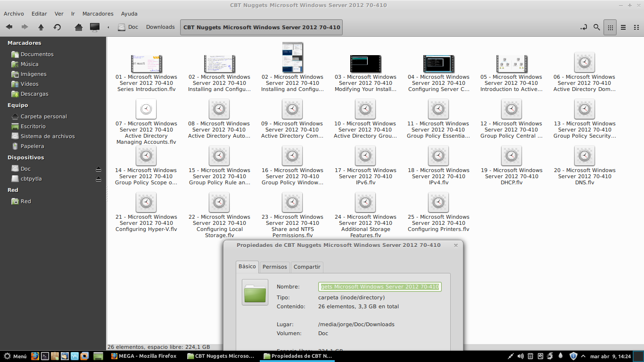Image resolution: width=644 pixels, height=362 pixels.
Task: Open the Computer location icon in toolbar
Action: tap(95, 27)
